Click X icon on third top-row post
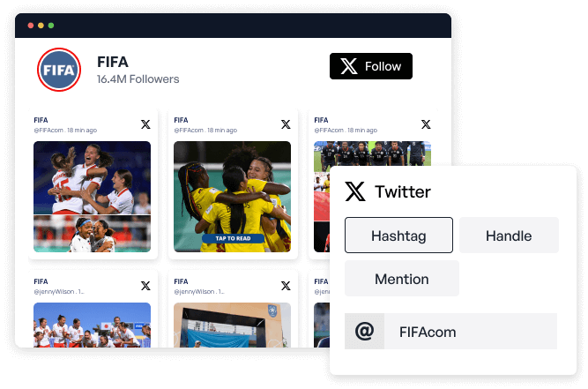 [426, 124]
